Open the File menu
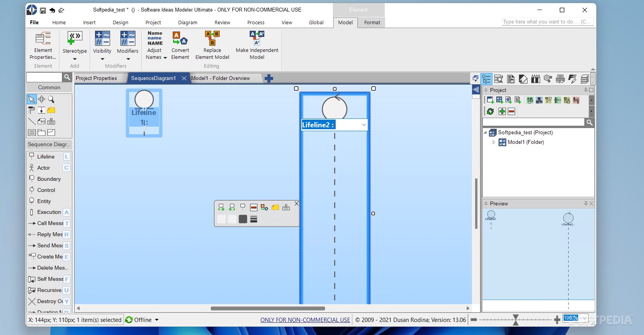Image resolution: width=644 pixels, height=335 pixels. [x=34, y=22]
